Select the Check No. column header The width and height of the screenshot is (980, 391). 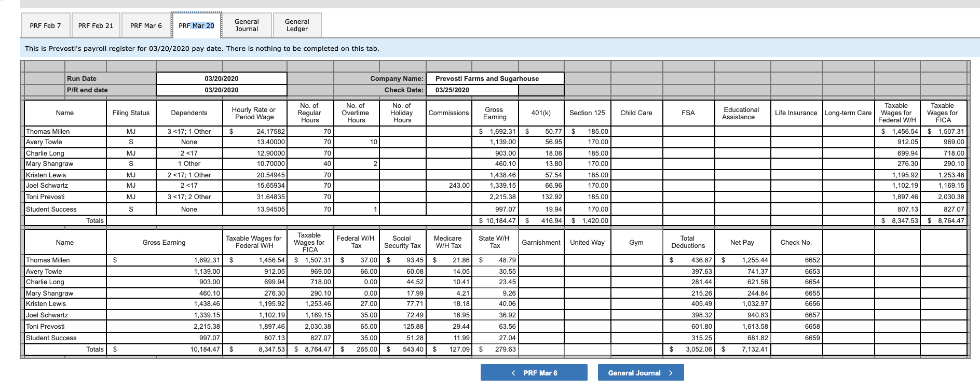point(796,242)
